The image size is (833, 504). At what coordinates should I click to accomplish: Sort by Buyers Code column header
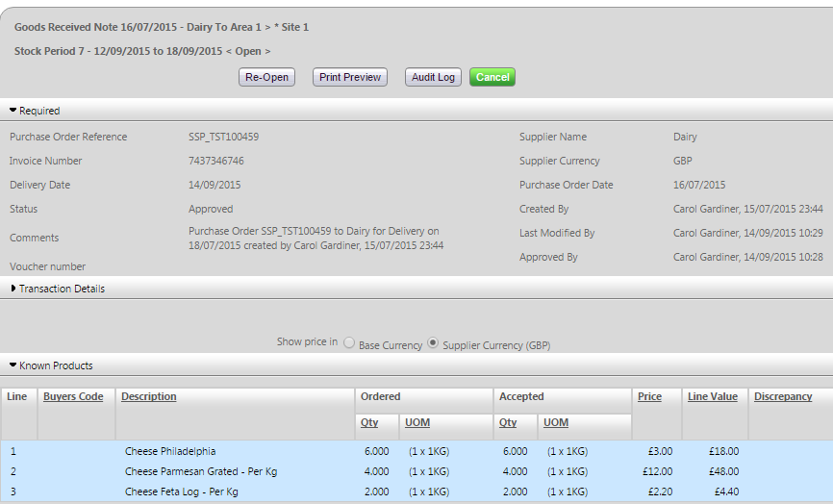point(73,396)
